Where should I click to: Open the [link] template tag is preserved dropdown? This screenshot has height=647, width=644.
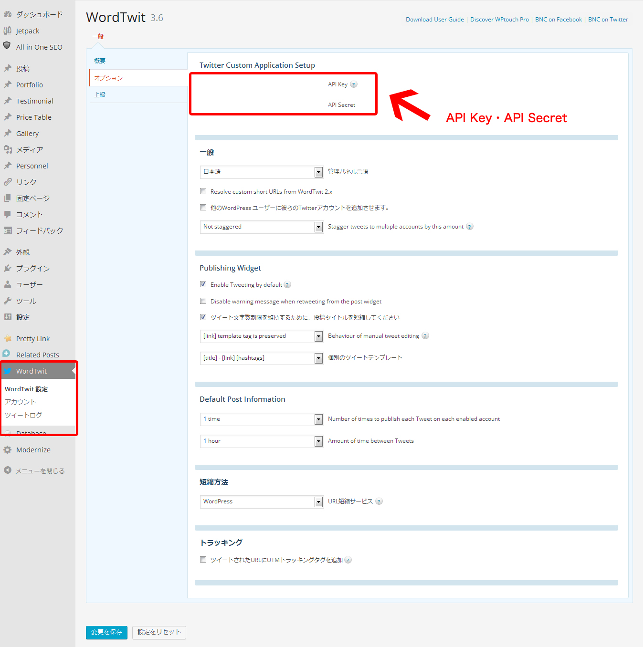[262, 336]
